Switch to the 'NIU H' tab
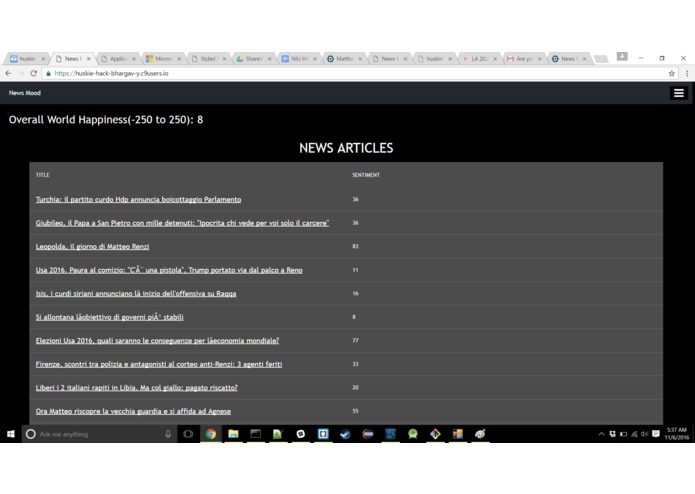This screenshot has height=494, width=695. (x=298, y=58)
